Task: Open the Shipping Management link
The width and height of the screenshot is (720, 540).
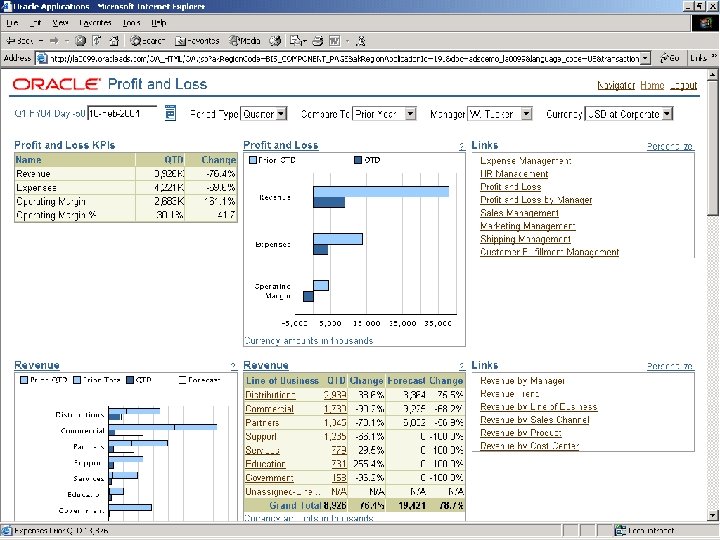Action: click(525, 239)
